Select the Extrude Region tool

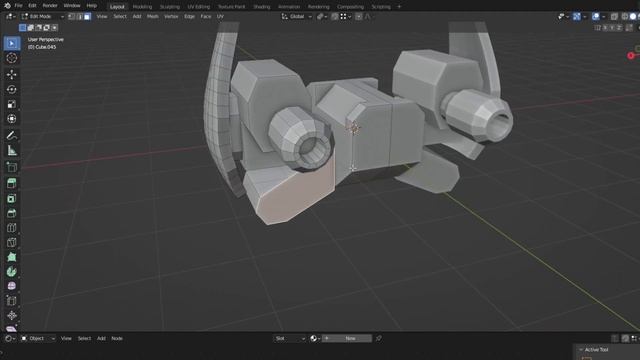[12, 183]
